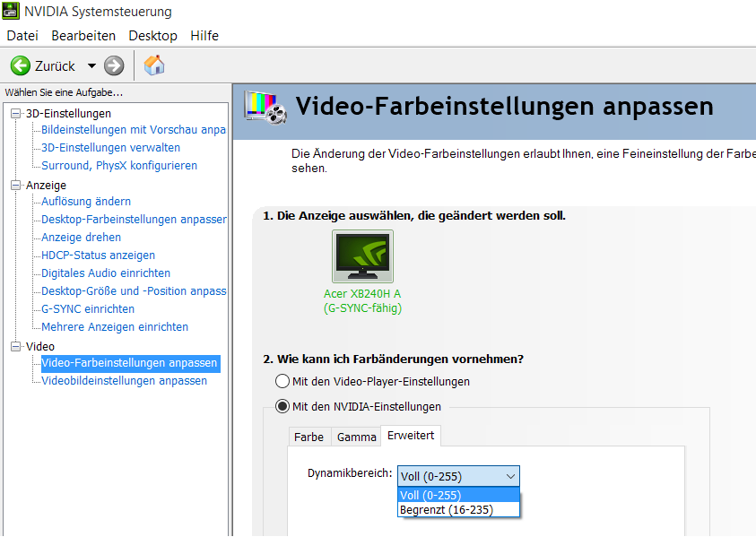Go to Auflösung ändern
This screenshot has width=756, height=537.
click(x=86, y=202)
